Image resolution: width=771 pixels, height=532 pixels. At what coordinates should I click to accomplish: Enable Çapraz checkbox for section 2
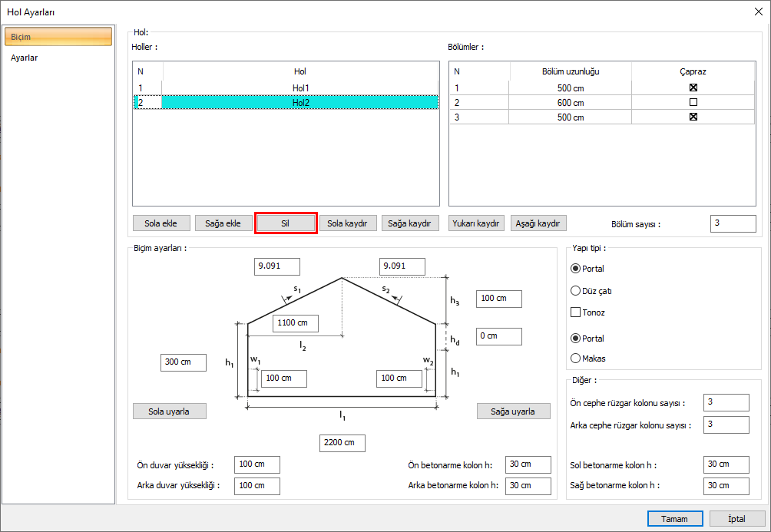(693, 102)
